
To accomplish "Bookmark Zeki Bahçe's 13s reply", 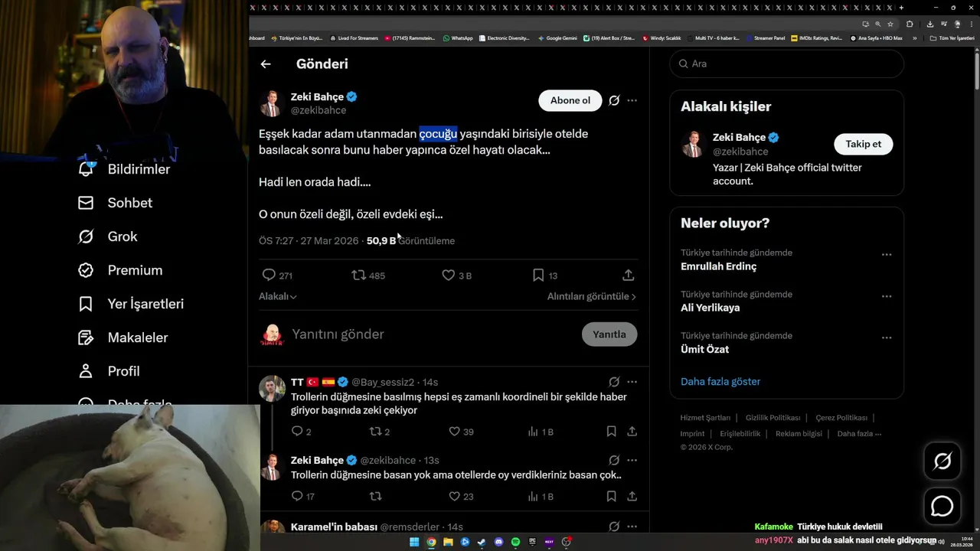I will [611, 496].
